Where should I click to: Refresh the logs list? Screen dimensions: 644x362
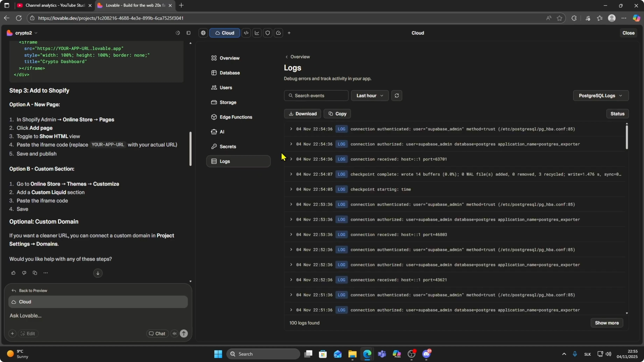(397, 95)
